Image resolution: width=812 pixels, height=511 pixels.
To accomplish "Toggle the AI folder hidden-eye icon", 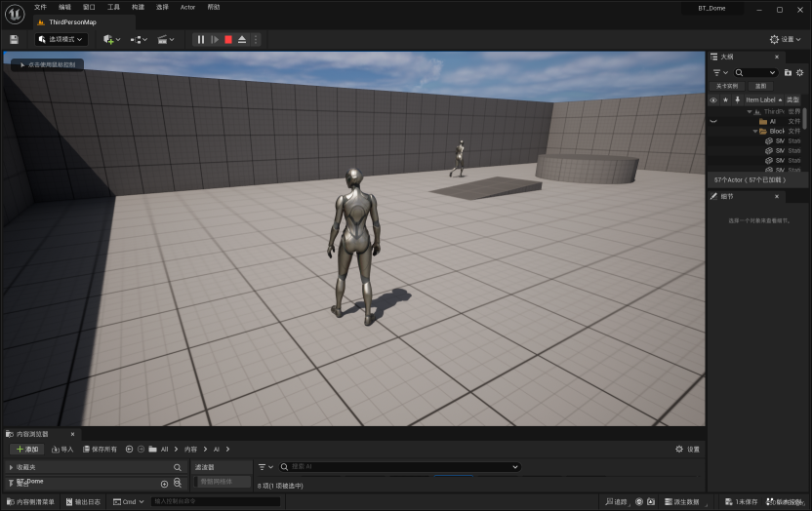I will pyautogui.click(x=713, y=122).
